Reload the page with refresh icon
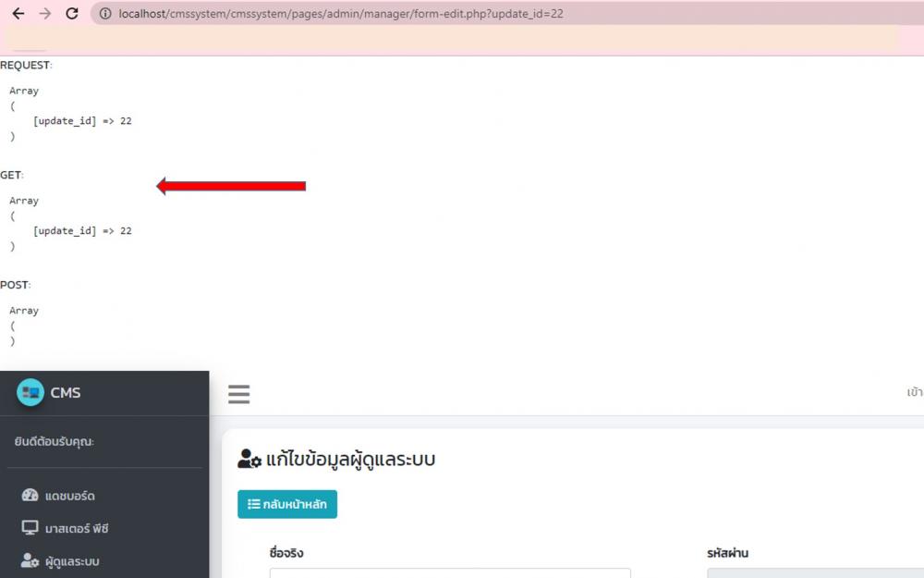924x578 pixels. pos(72,14)
